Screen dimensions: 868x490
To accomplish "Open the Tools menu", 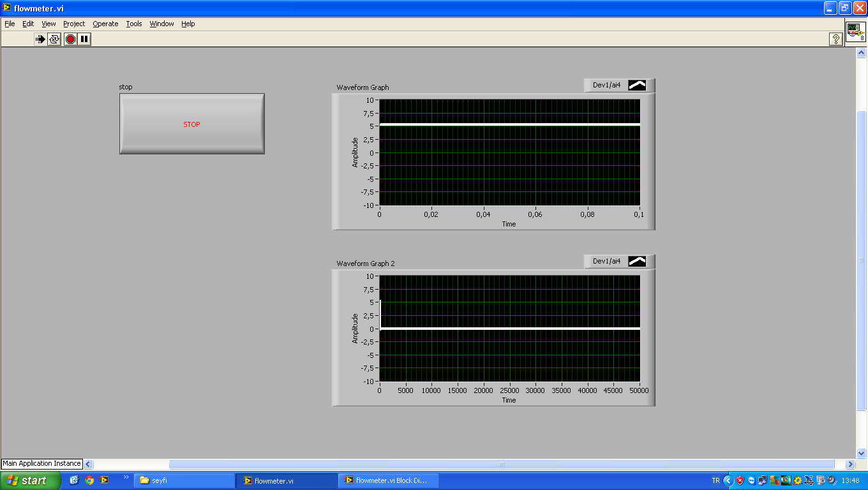I will tap(134, 24).
